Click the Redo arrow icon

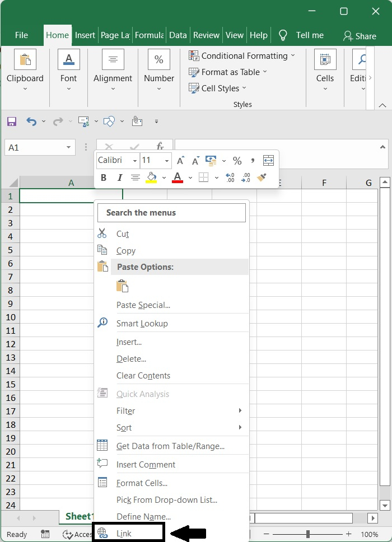[x=58, y=122]
